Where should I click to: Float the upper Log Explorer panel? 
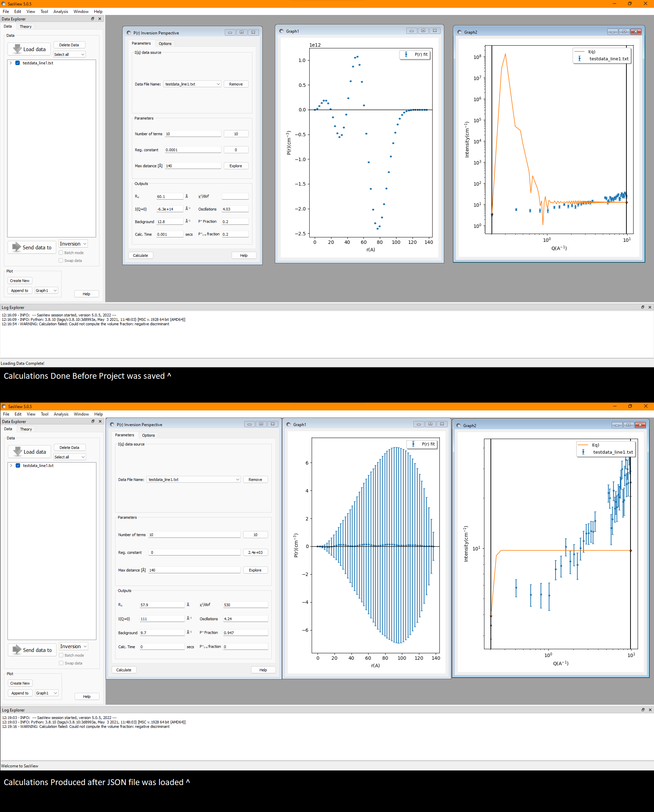tap(643, 307)
